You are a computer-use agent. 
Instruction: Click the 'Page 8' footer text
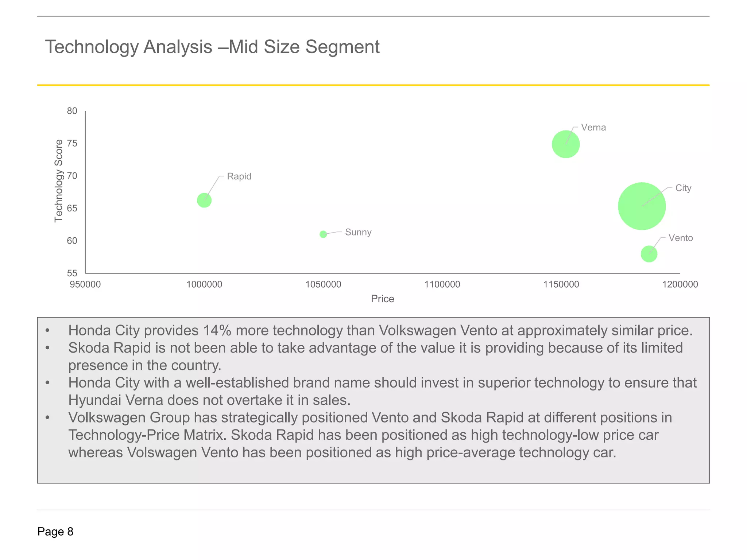(x=55, y=532)
